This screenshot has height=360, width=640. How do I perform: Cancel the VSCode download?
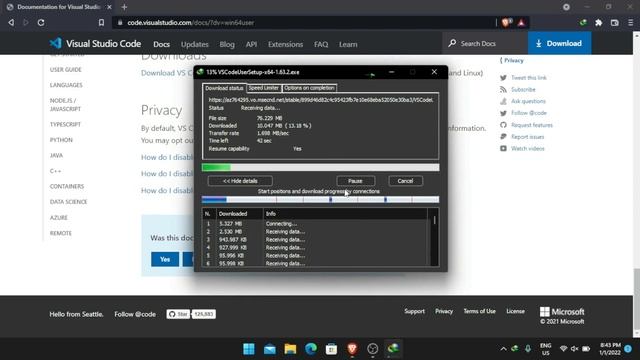tap(405, 181)
